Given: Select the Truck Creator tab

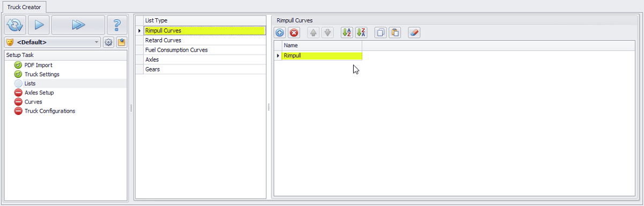Looking at the screenshot, I should [x=24, y=7].
